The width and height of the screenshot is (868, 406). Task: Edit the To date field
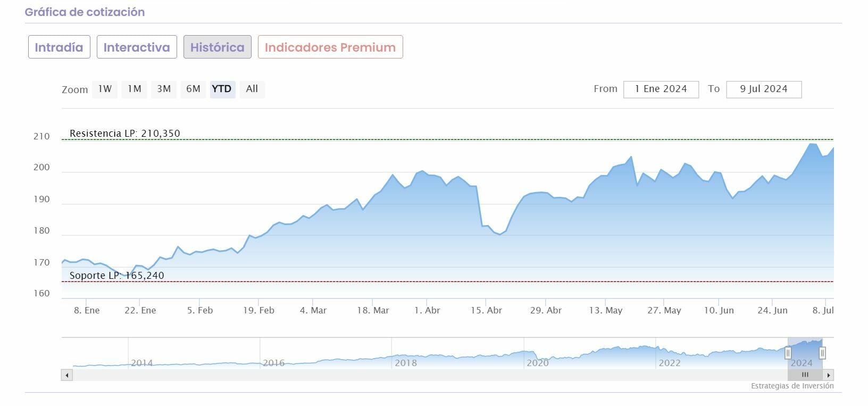[763, 89]
